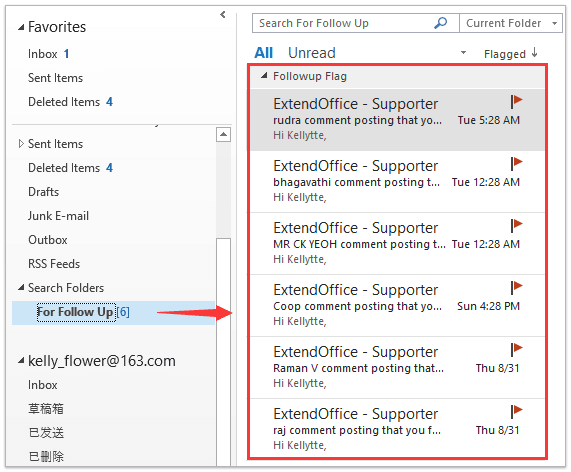
Task: Toggle flag on Coop comment email
Action: [x=516, y=288]
